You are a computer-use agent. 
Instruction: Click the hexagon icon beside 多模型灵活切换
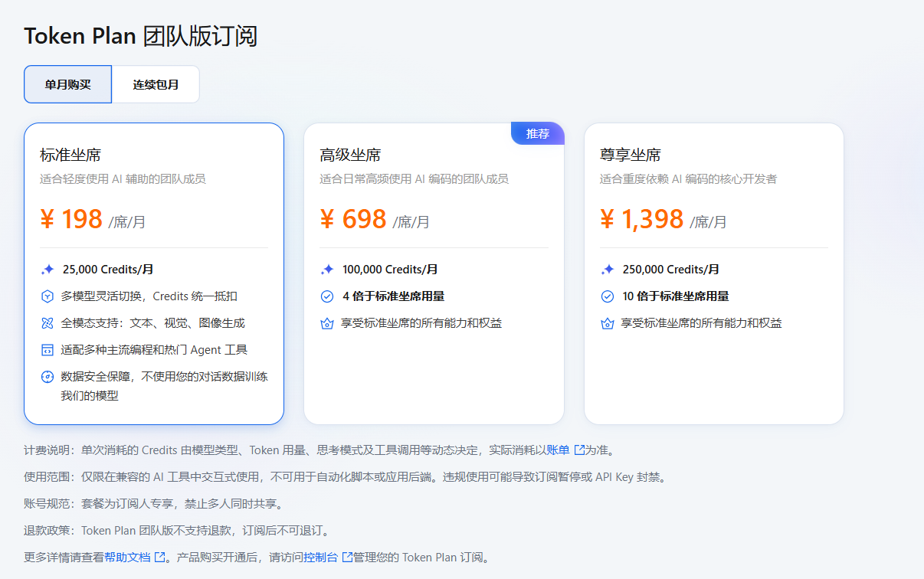coord(48,296)
